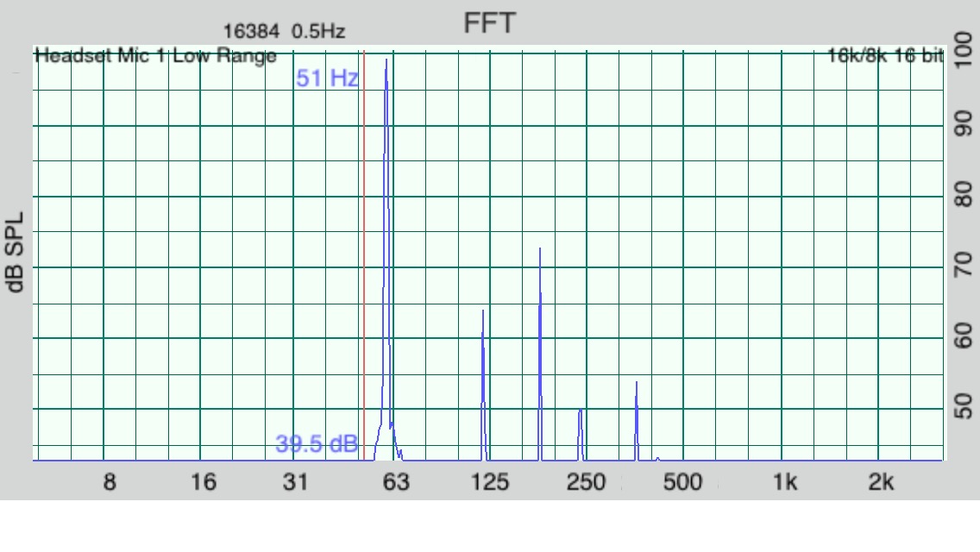Click the '125' frequency axis label

[x=489, y=482]
